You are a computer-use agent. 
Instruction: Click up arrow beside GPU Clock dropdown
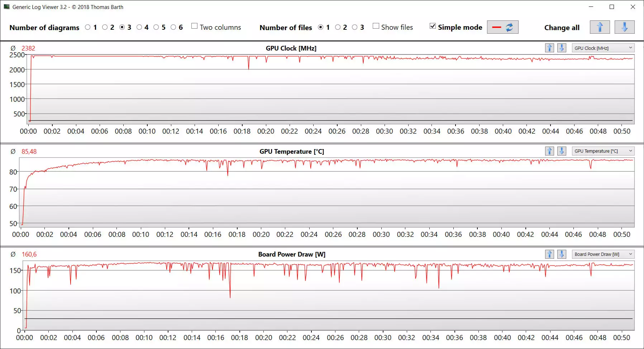(x=549, y=48)
